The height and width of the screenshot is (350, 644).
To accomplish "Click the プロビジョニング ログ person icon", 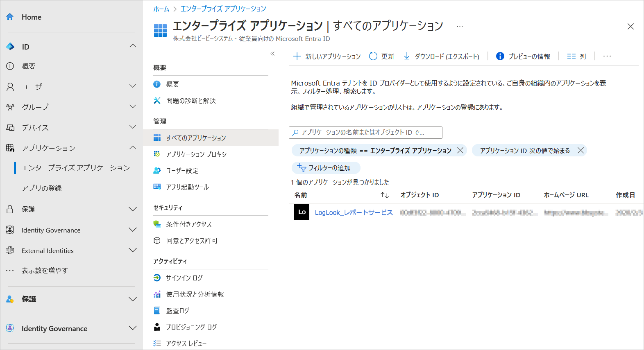I will pyautogui.click(x=157, y=327).
